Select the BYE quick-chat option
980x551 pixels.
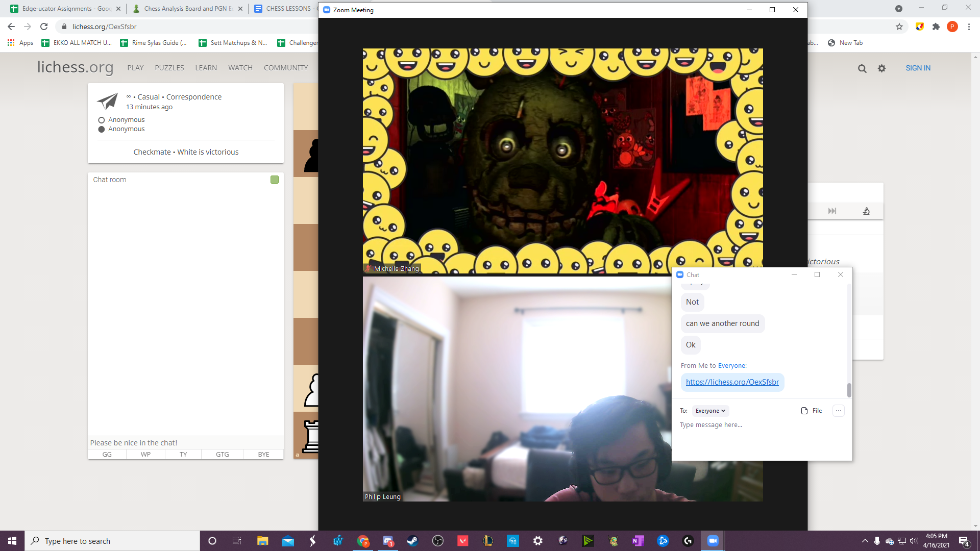click(264, 454)
